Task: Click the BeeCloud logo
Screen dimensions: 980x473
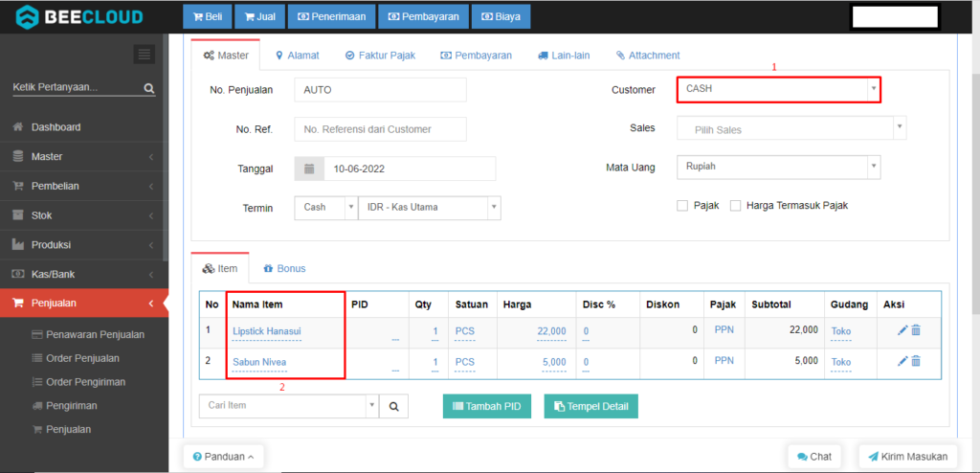Action: click(x=78, y=17)
